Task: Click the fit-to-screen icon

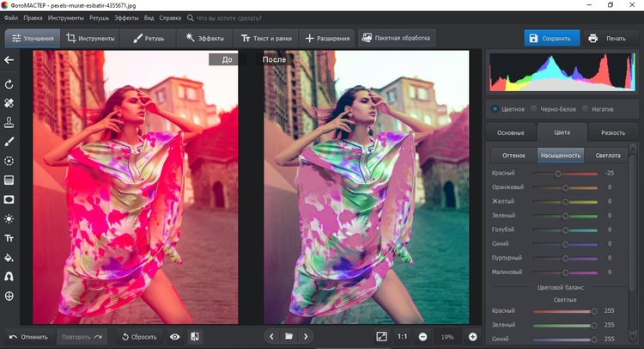Action: (x=382, y=336)
